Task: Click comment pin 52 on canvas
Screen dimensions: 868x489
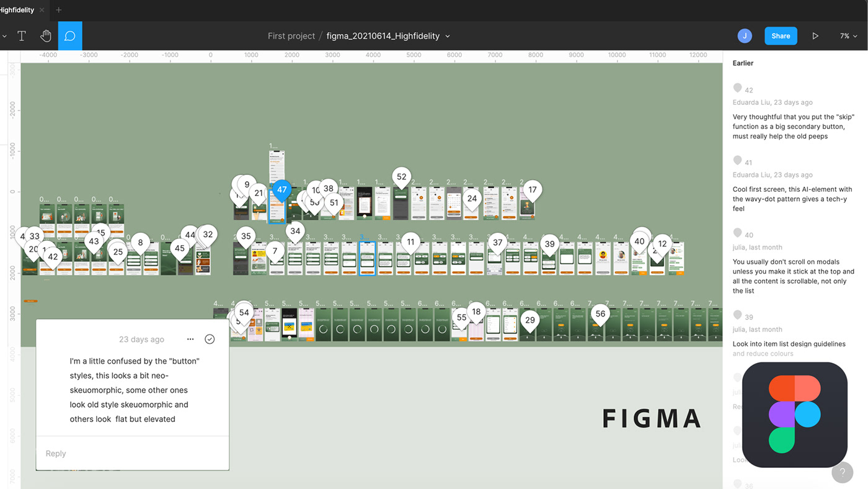Action: 402,177
